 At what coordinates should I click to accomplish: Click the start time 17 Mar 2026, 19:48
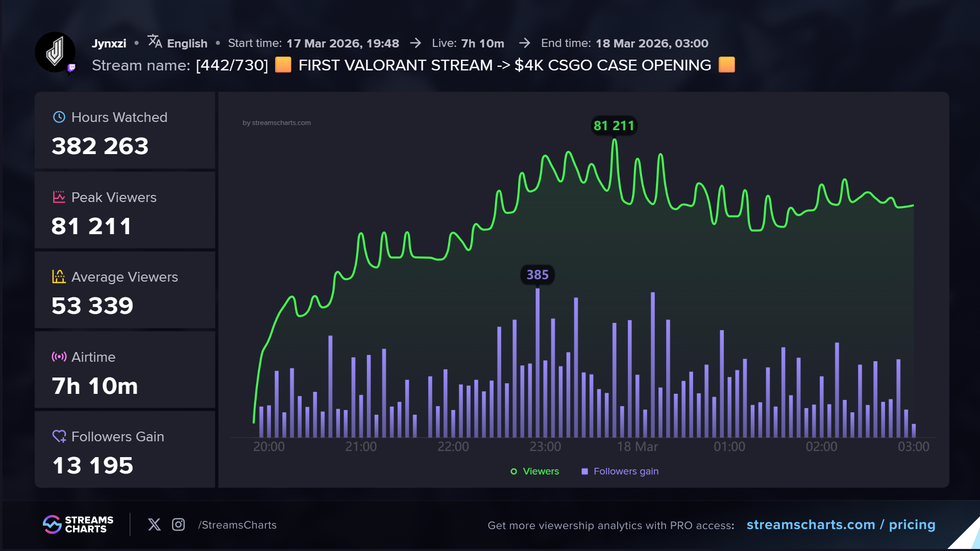343,43
